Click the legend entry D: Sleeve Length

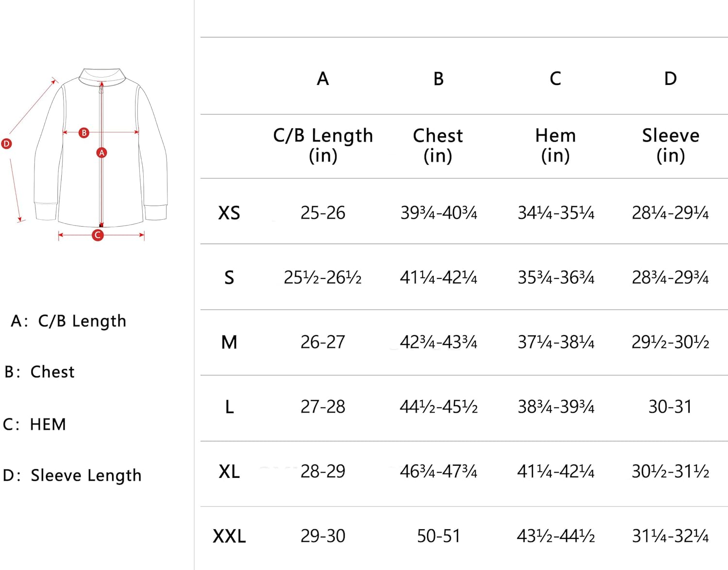[72, 475]
